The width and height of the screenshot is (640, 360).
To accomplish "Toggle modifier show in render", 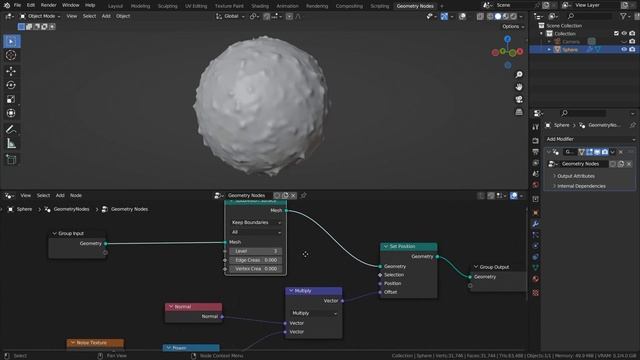I will pyautogui.click(x=605, y=152).
